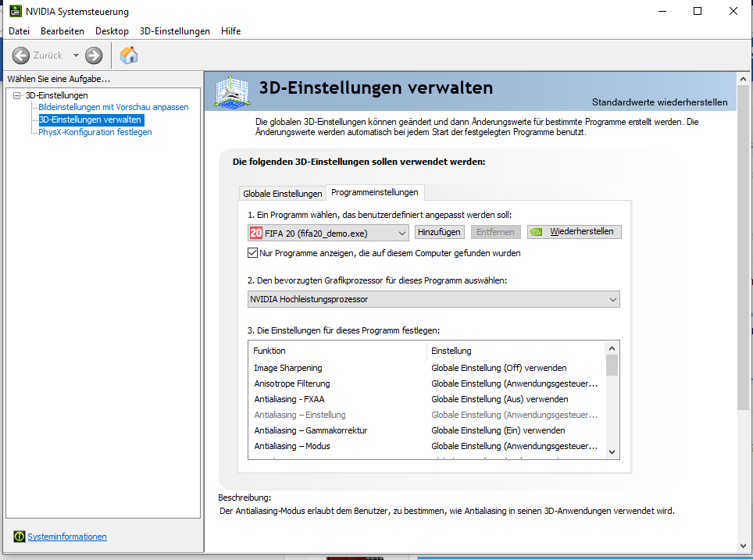Click Standardwerte wiederherstellen link
This screenshot has height=560, width=753.
pyautogui.click(x=659, y=102)
